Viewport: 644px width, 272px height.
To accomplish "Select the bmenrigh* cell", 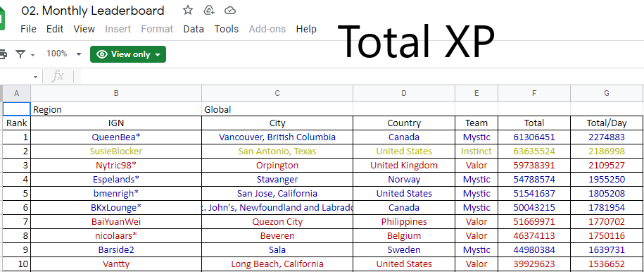I will [x=116, y=193].
